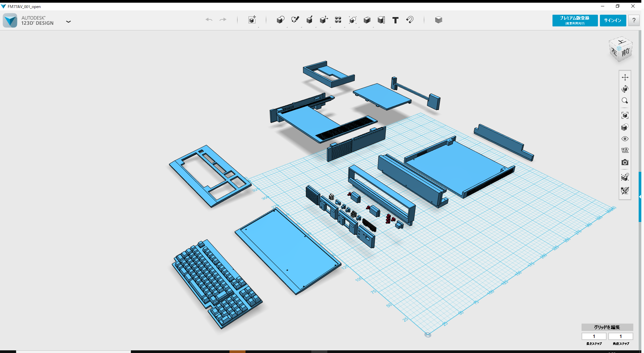Select the Construct tool

coord(310,20)
